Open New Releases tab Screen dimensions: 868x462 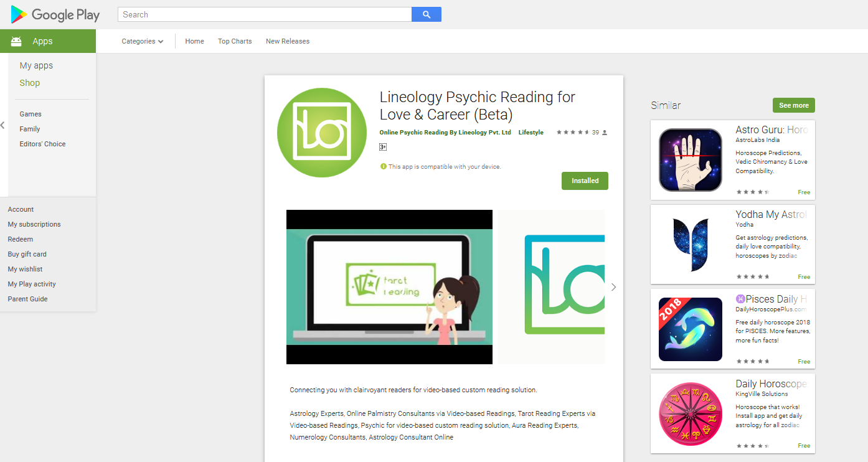pyautogui.click(x=288, y=41)
